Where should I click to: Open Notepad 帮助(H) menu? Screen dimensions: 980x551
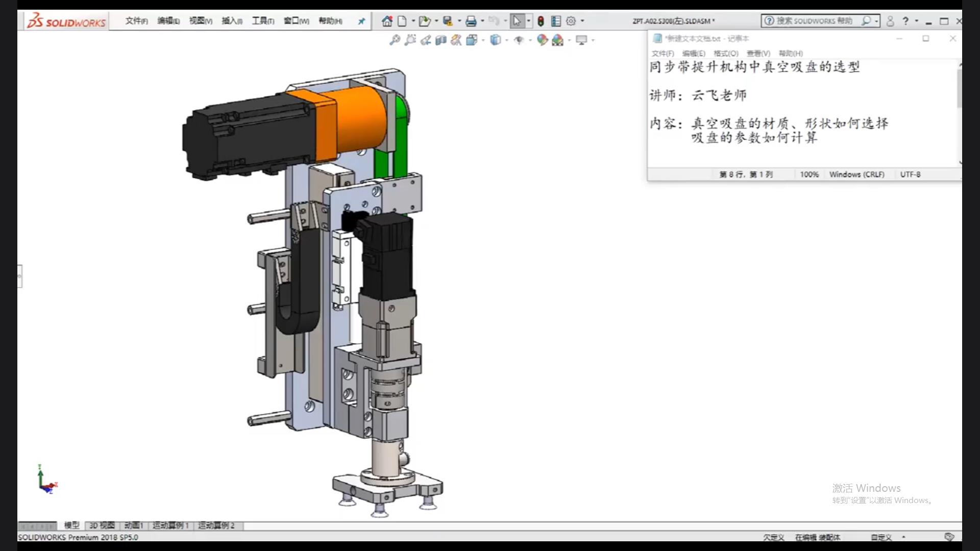tap(791, 54)
